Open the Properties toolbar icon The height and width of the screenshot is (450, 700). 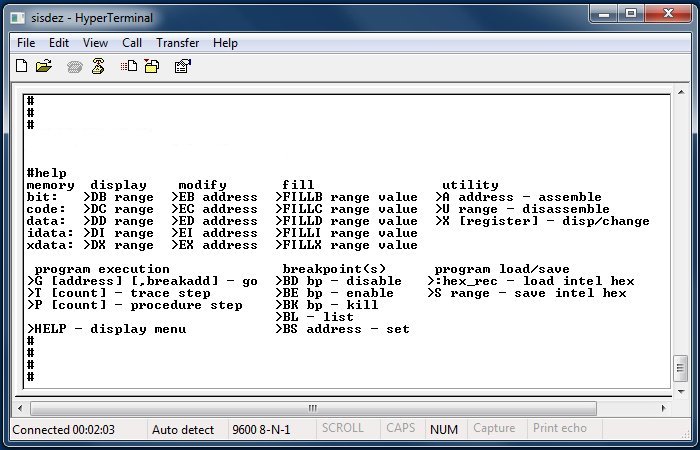(x=182, y=66)
